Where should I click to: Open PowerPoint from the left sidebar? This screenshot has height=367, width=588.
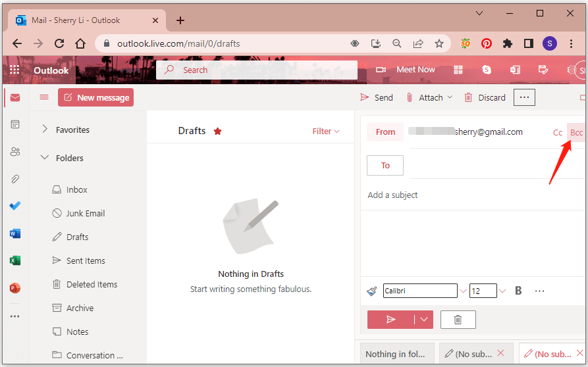click(14, 288)
